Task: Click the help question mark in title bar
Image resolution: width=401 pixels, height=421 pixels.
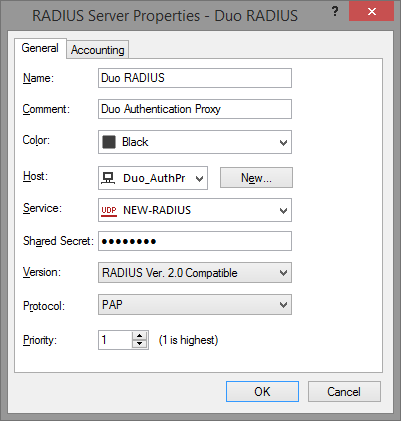Action: coord(335,12)
